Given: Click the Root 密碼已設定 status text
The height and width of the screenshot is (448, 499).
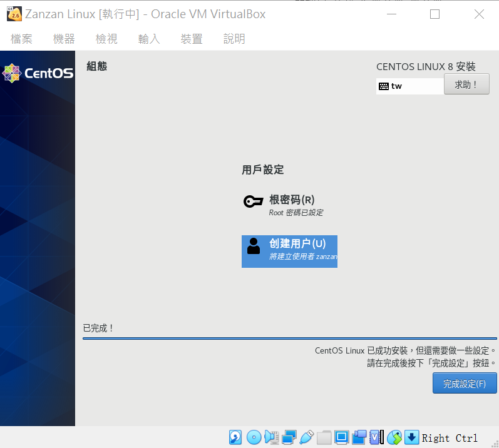Looking at the screenshot, I should [296, 212].
